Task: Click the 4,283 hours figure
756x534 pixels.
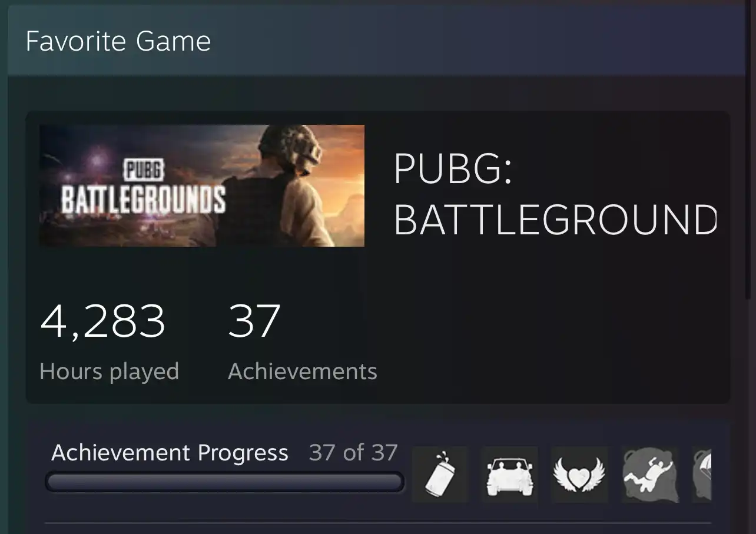Action: (102, 321)
